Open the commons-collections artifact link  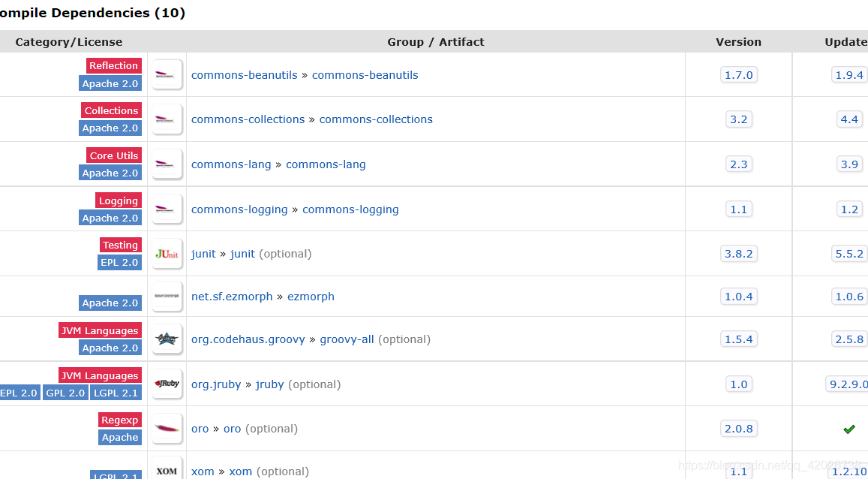coord(375,119)
